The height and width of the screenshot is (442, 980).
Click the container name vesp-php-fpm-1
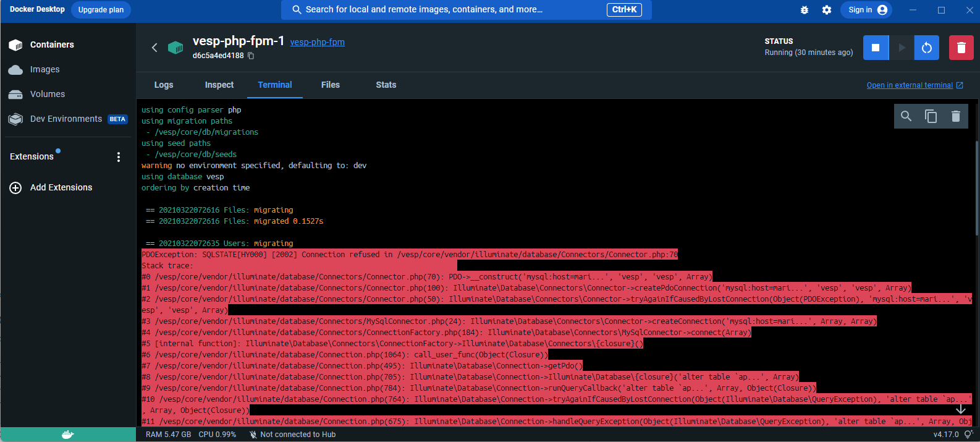click(239, 41)
